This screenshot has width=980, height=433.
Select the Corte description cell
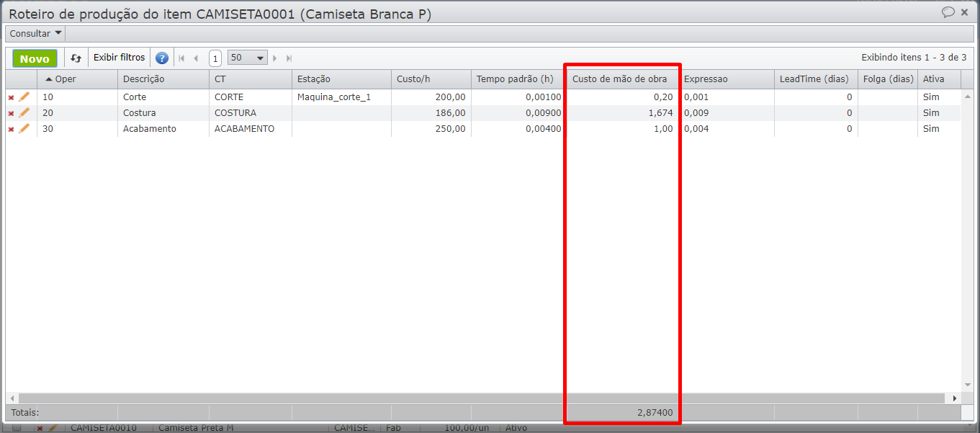[x=163, y=97]
